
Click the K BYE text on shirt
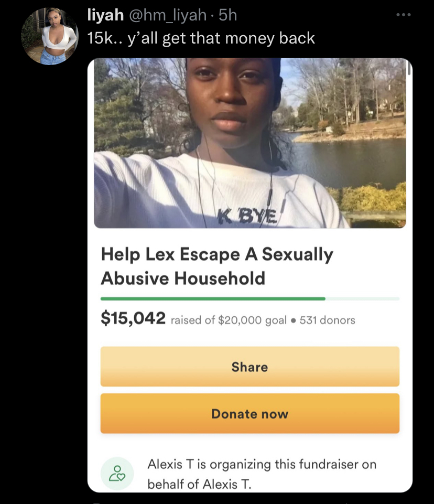(x=247, y=216)
